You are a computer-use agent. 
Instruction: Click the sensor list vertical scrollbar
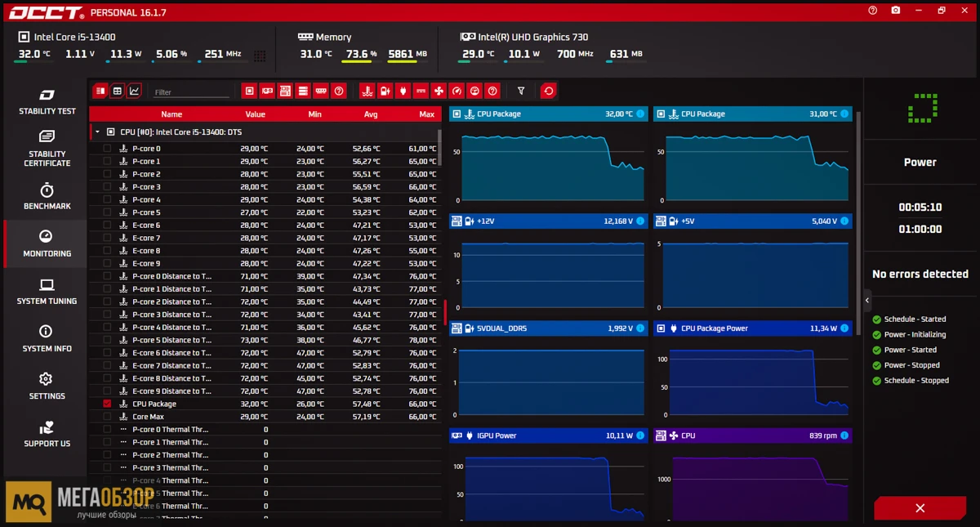coord(440,147)
